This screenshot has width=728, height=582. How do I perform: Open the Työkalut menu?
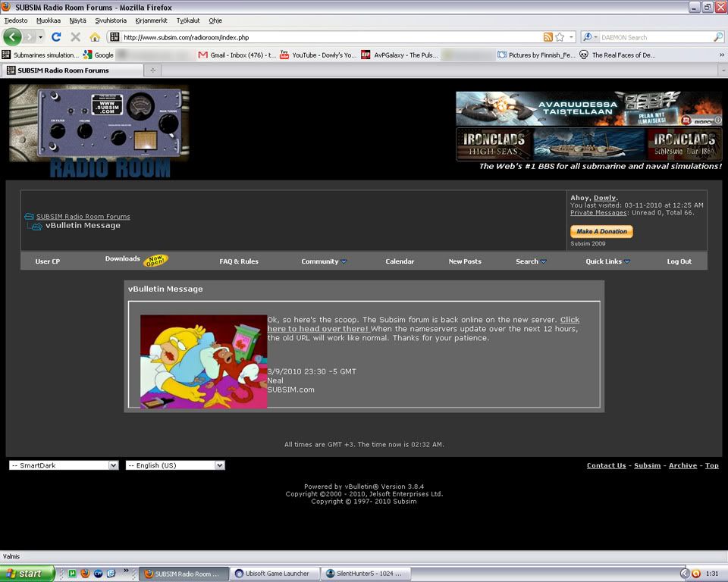point(188,20)
